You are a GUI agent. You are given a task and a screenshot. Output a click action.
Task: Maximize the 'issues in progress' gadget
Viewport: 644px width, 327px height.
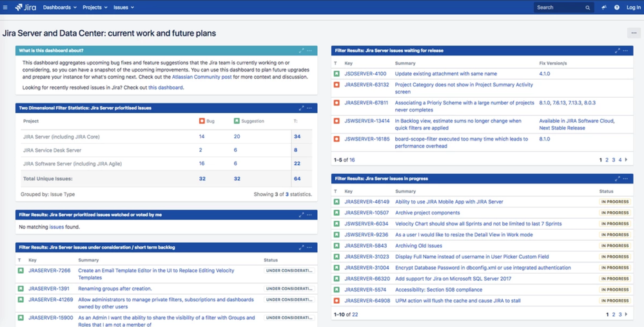pos(618,178)
